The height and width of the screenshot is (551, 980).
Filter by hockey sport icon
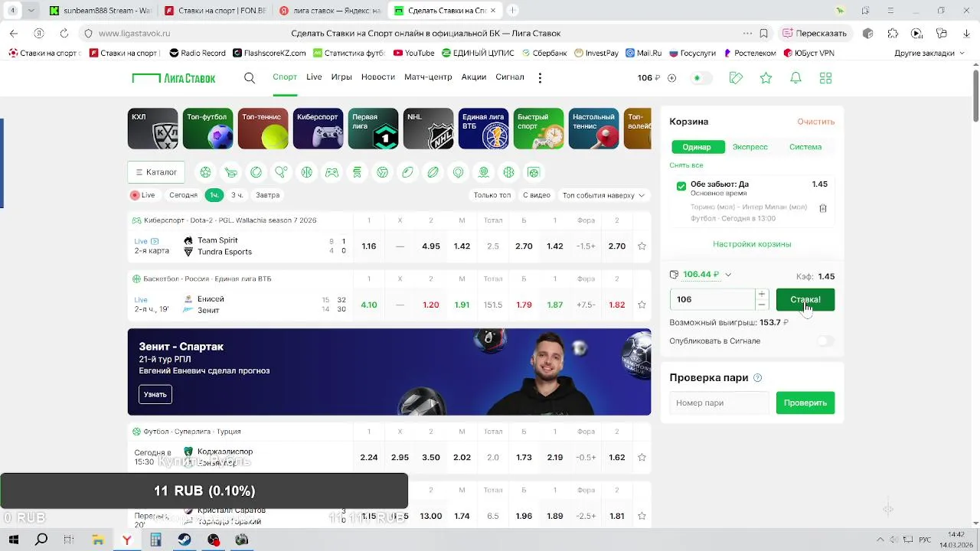click(230, 172)
